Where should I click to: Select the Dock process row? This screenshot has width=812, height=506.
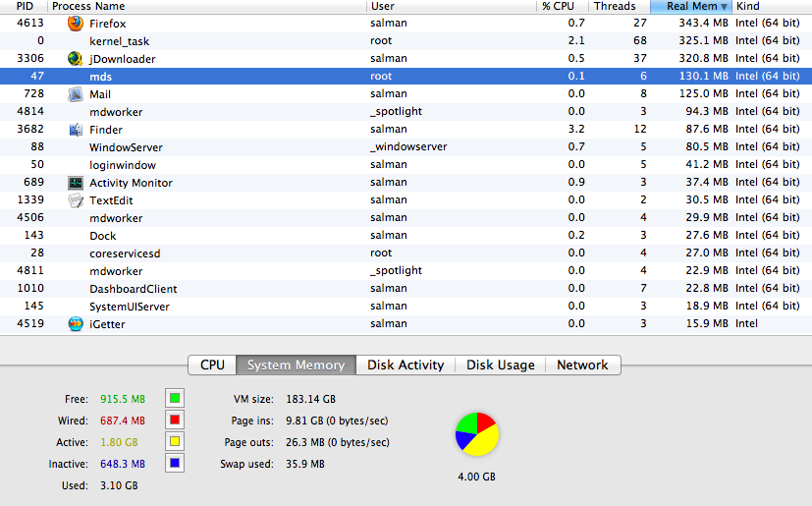[406, 236]
